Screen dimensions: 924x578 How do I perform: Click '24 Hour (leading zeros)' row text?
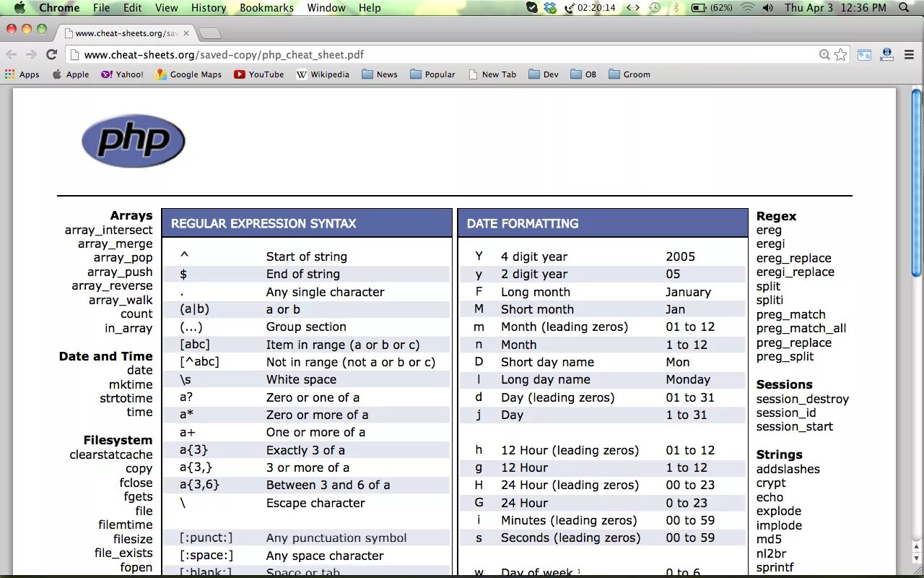coord(570,485)
